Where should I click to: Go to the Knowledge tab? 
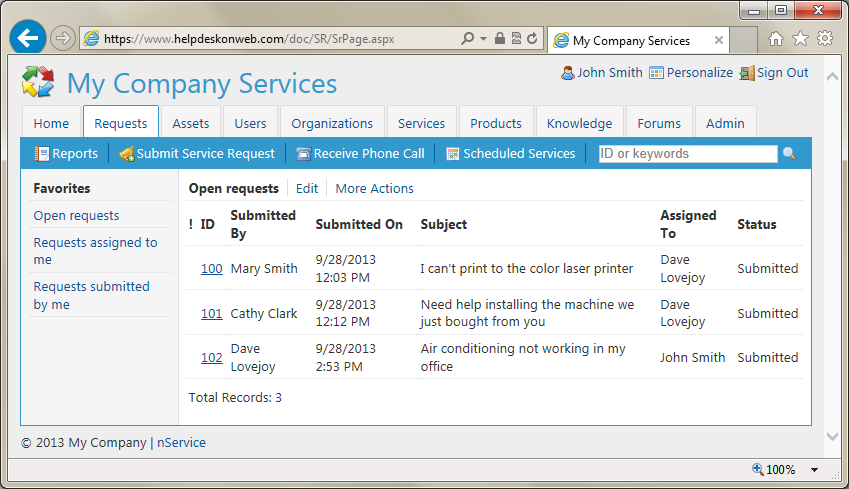(579, 123)
